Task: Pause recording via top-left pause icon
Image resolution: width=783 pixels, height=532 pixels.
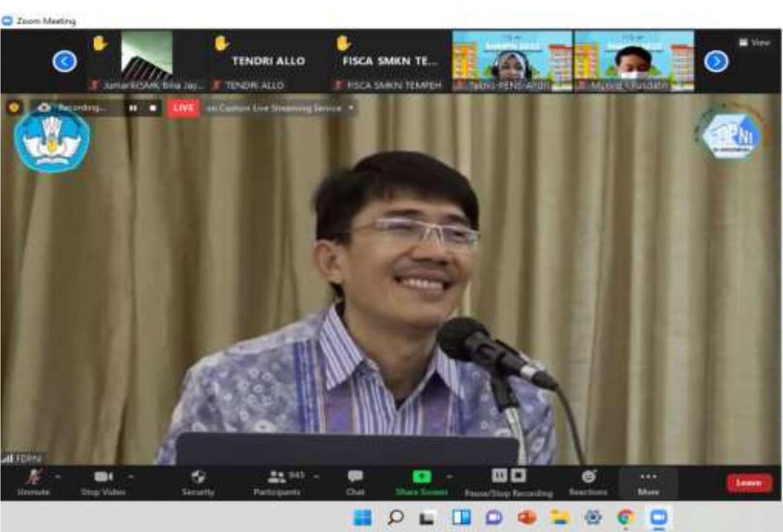Action: (x=132, y=108)
